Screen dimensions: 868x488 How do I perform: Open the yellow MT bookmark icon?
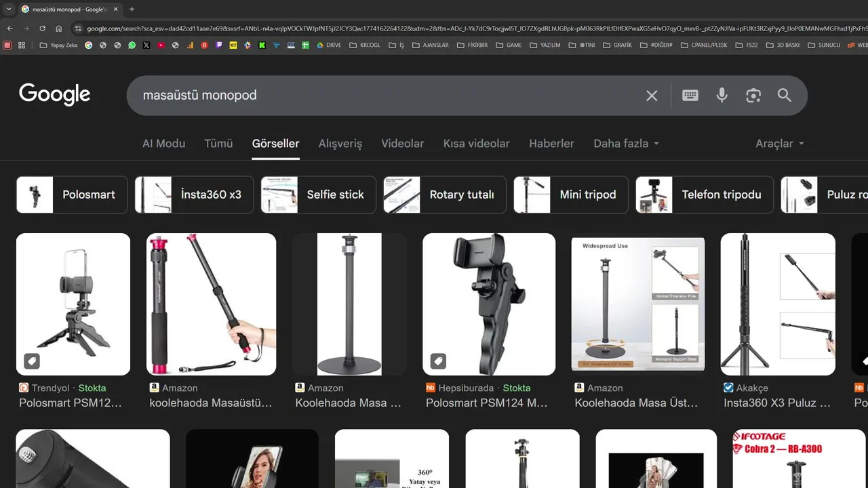(233, 45)
